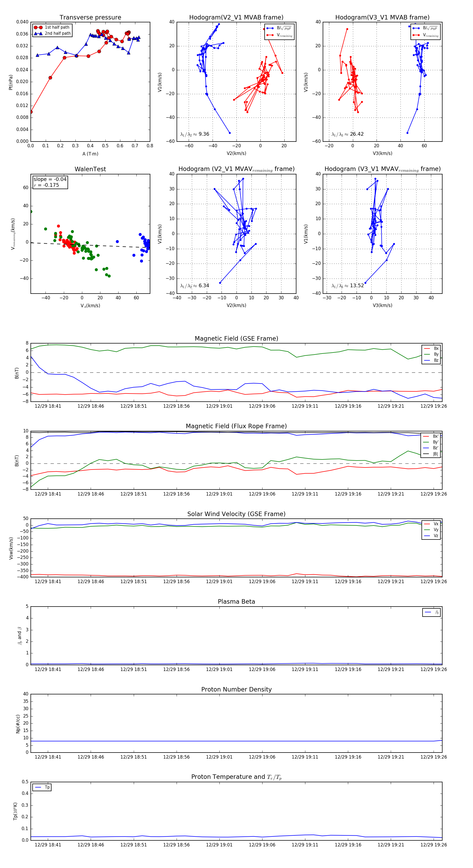The height and width of the screenshot is (868, 473).
Task: Click the "V_A(km/s)" x-axis label of the WalenTest plot
Action: pyautogui.click(x=90, y=306)
